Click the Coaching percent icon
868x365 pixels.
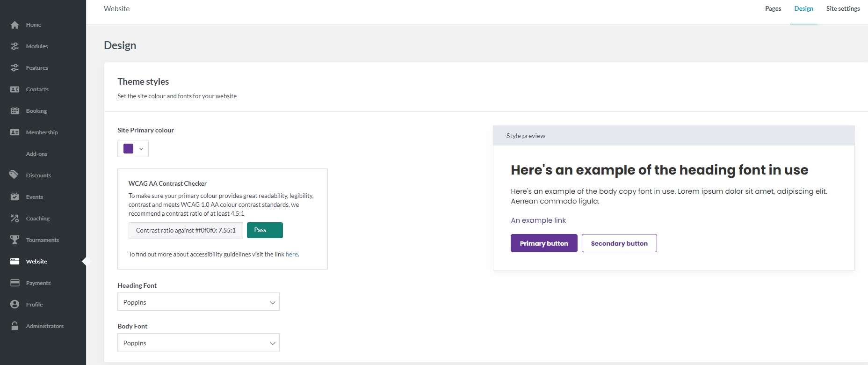coord(15,219)
